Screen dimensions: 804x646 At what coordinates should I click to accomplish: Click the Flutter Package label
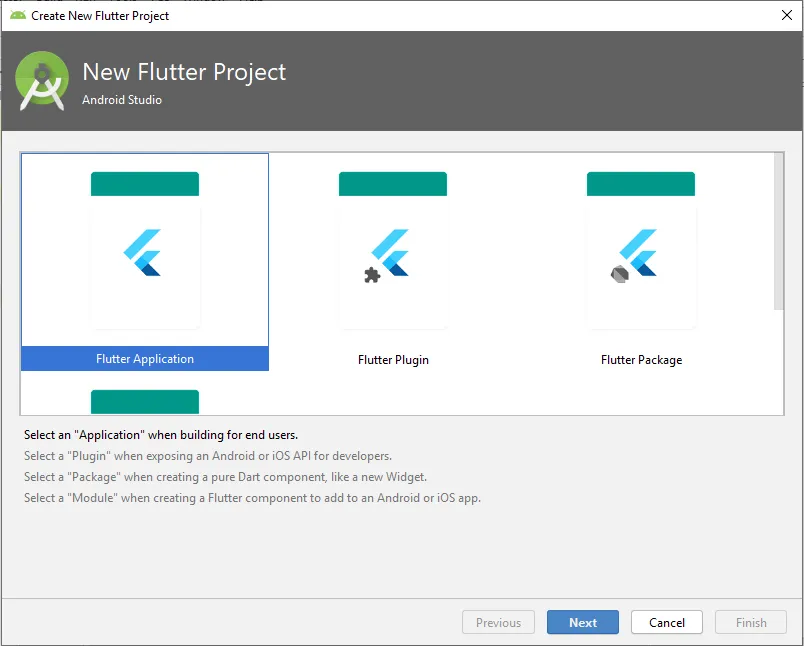(641, 360)
